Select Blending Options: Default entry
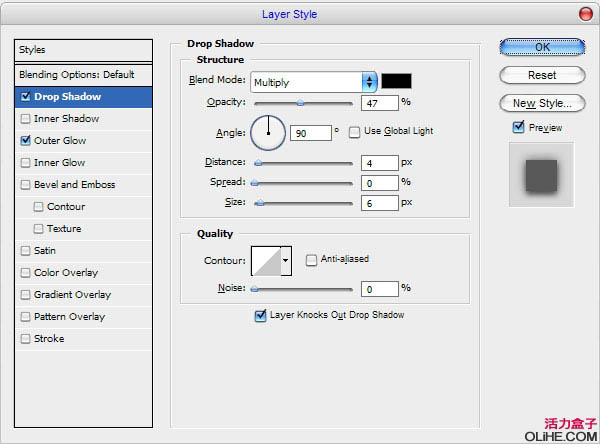This screenshot has height=444, width=600. pyautogui.click(x=83, y=75)
